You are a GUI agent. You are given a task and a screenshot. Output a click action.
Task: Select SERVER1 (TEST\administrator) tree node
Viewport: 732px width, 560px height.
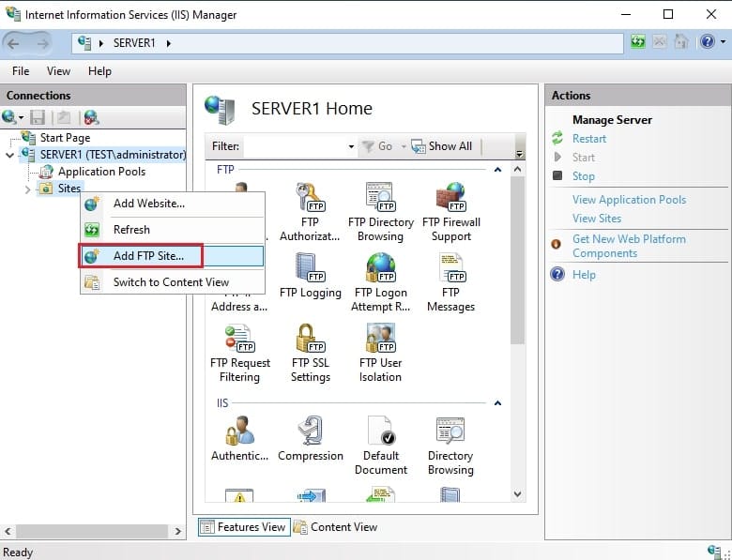coord(113,155)
